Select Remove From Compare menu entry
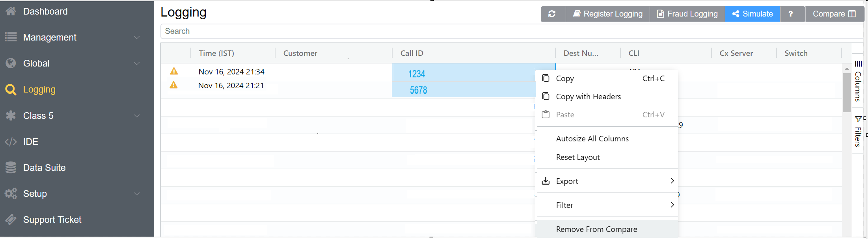The image size is (868, 239). (596, 229)
